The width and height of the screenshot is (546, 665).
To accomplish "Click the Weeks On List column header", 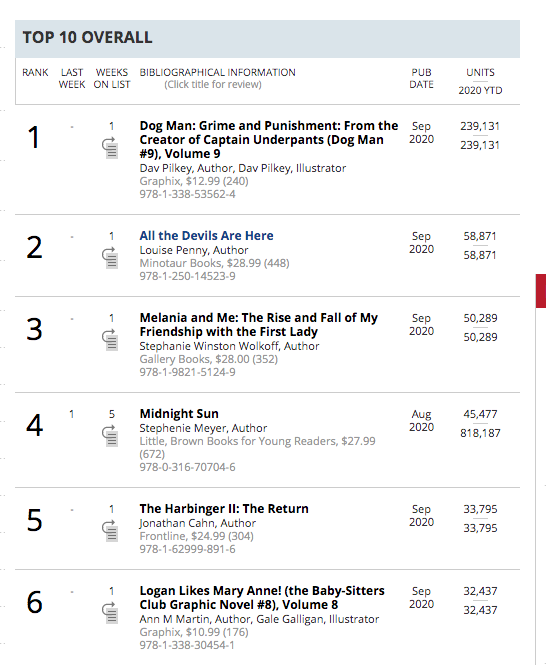I will tap(112, 78).
